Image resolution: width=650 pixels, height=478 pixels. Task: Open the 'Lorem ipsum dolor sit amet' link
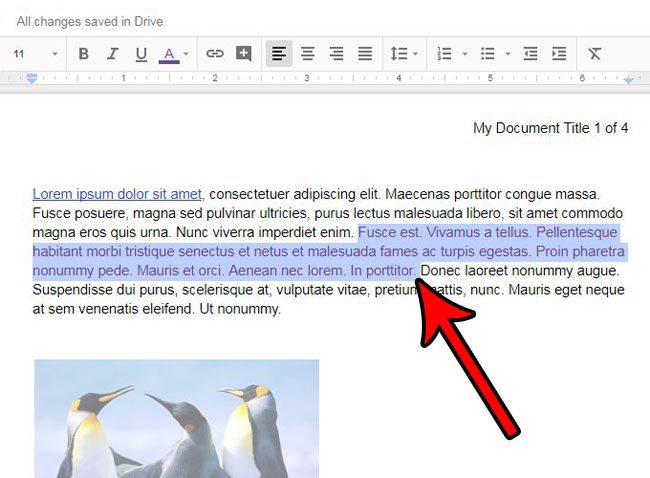[x=117, y=194]
